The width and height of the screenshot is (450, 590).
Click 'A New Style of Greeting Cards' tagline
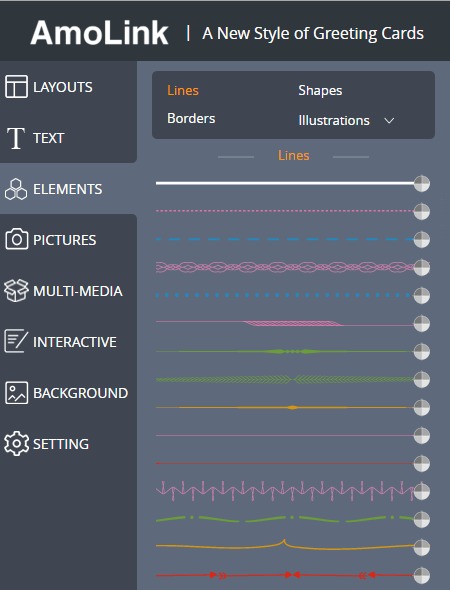coord(313,34)
